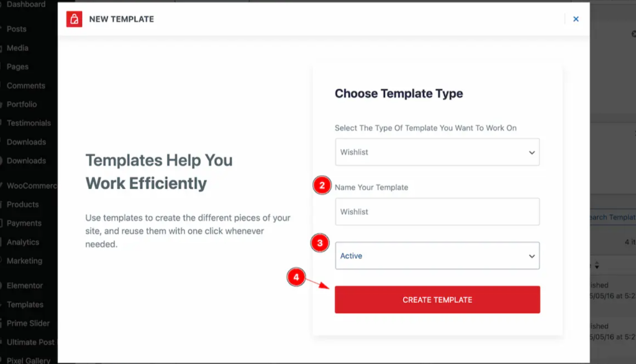Click the red step 2 marker

point(322,186)
